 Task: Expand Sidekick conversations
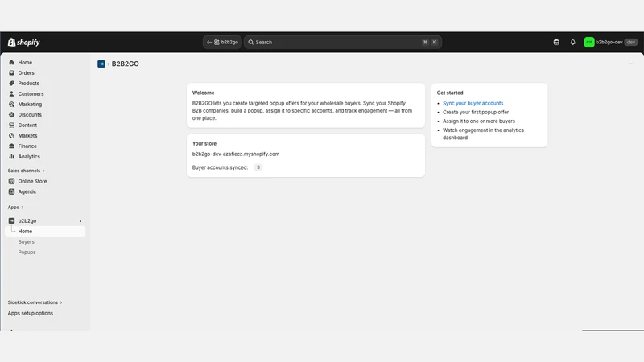pyautogui.click(x=35, y=302)
